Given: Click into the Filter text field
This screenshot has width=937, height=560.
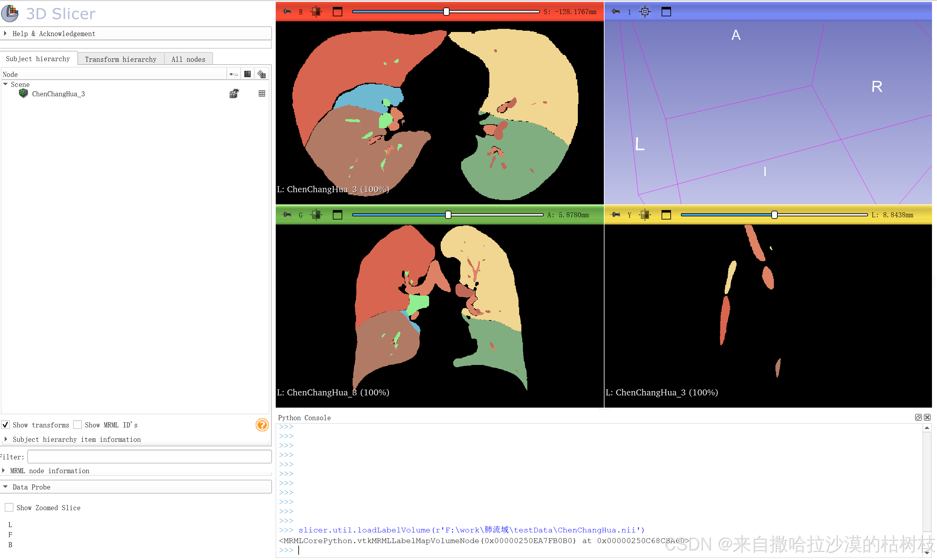Looking at the screenshot, I should coord(149,457).
